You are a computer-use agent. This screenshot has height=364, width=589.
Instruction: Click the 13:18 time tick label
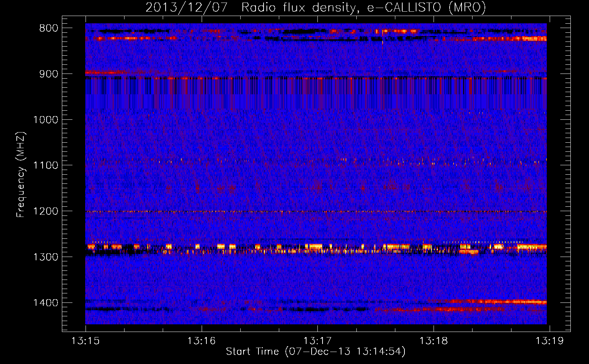point(433,341)
